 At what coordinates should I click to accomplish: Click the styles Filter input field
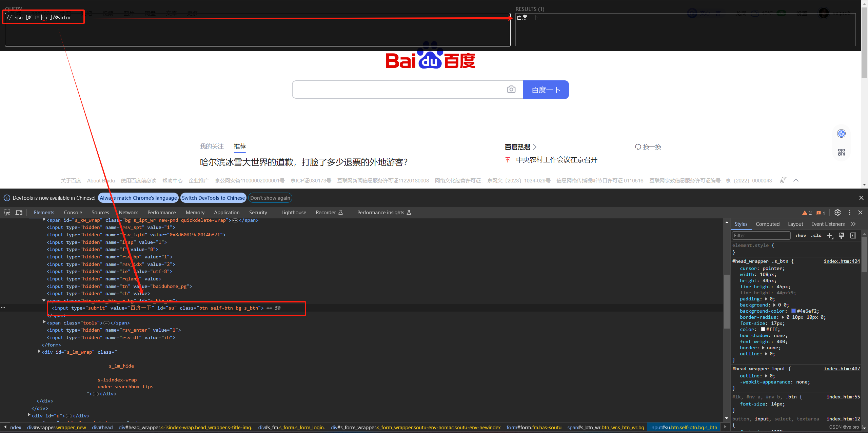coord(761,236)
